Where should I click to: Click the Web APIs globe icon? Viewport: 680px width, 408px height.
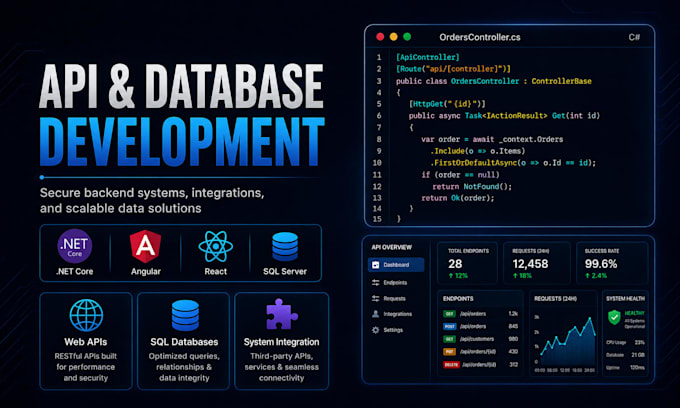(x=86, y=315)
